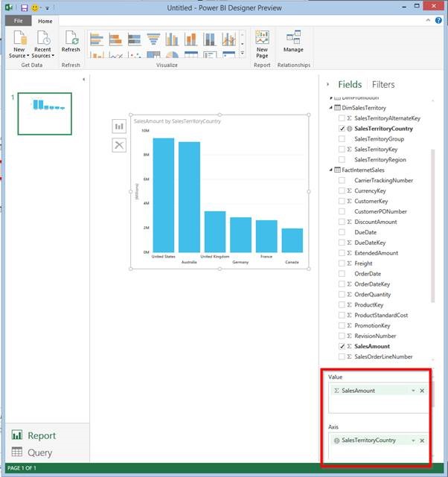Click the FactInternetSales table icon
This screenshot has width=448, height=477.
[x=337, y=170]
